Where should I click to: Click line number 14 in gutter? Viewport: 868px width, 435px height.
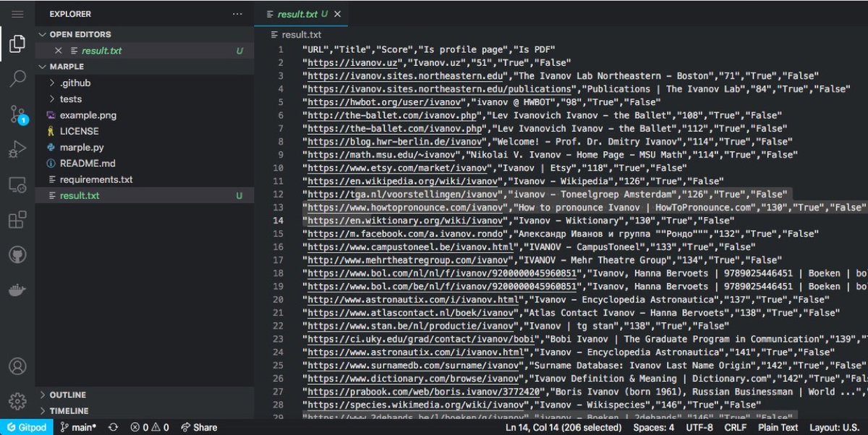[278, 221]
